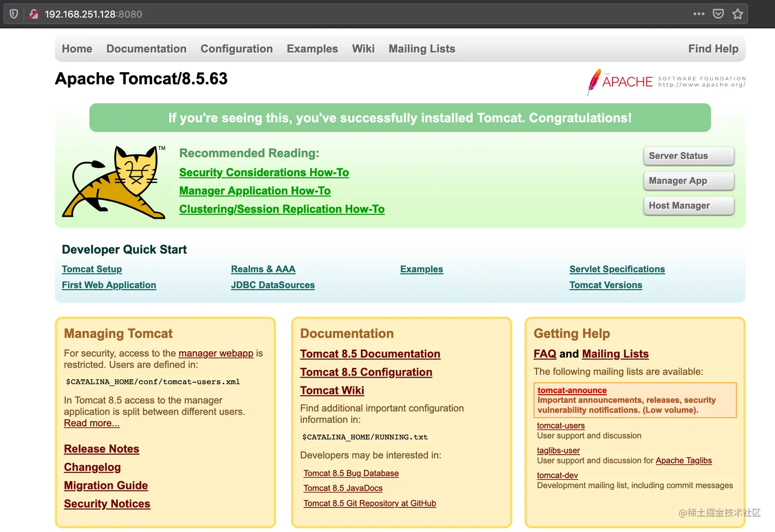Open the Home navigation item
Viewport: 775px width, 532px height.
(x=77, y=49)
